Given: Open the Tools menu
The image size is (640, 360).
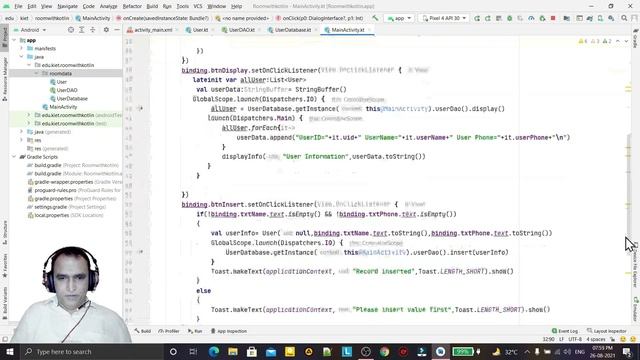Looking at the screenshot, I should pyautogui.click(x=182, y=6).
